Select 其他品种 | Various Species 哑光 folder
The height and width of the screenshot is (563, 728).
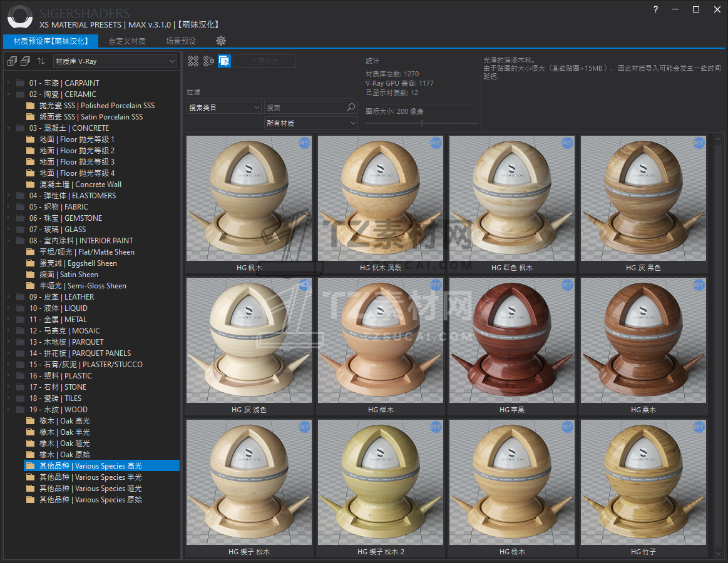tap(91, 489)
